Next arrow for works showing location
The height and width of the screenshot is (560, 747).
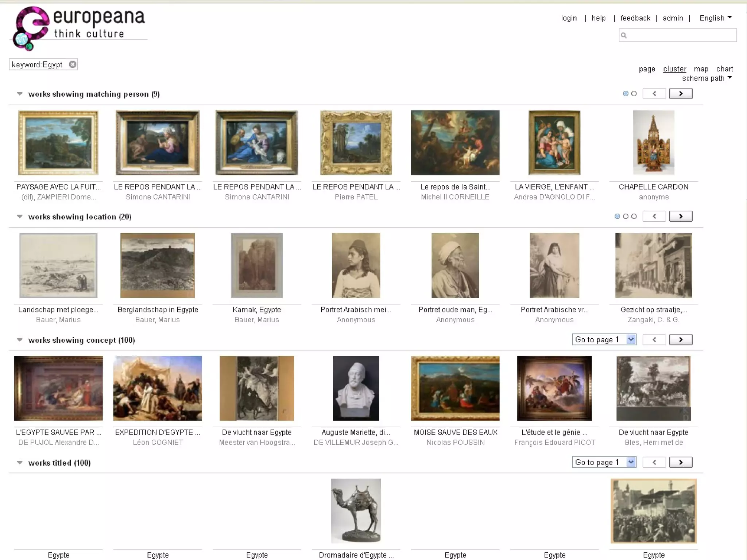pos(680,217)
